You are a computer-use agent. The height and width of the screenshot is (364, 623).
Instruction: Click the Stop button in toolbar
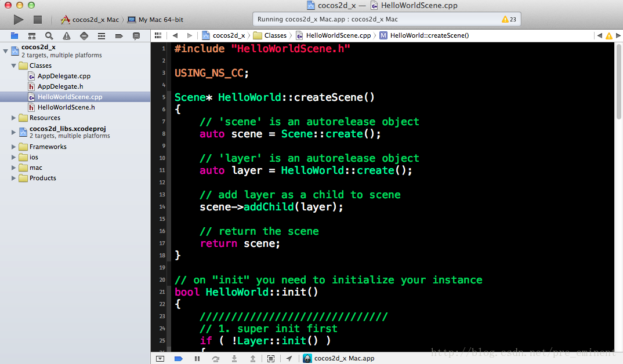[x=38, y=20]
